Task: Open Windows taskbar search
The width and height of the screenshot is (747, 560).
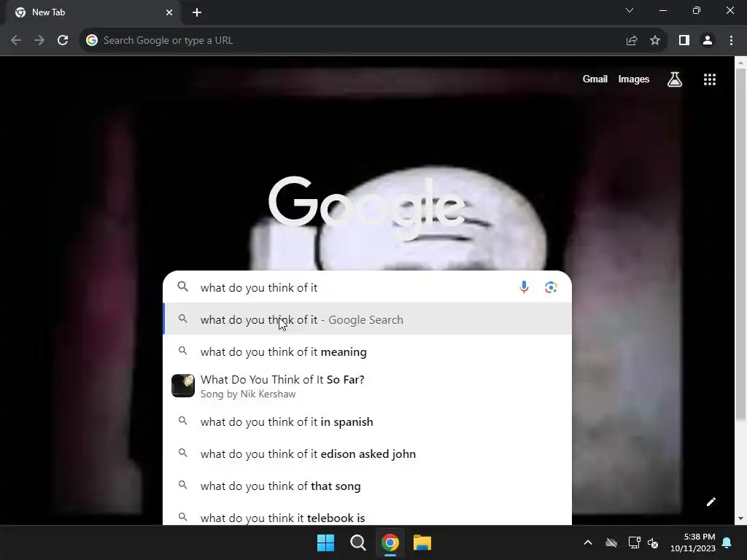Action: coord(357,542)
